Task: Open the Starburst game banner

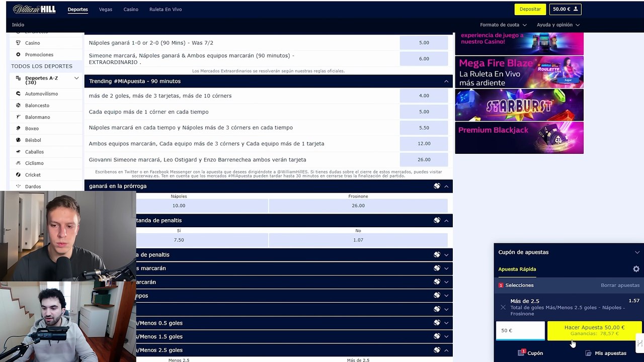Action: (x=519, y=105)
